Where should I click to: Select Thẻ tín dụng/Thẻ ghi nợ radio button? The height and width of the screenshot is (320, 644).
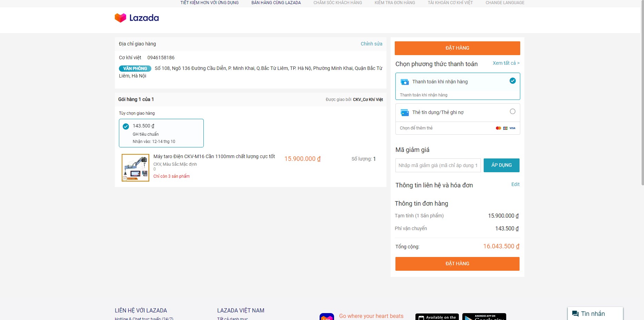point(513,112)
